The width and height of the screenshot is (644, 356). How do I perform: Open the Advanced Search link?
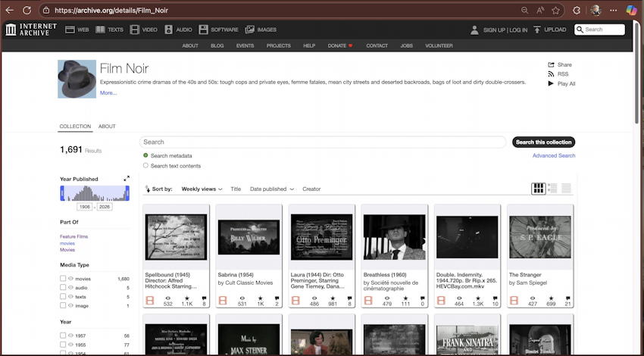pos(554,155)
